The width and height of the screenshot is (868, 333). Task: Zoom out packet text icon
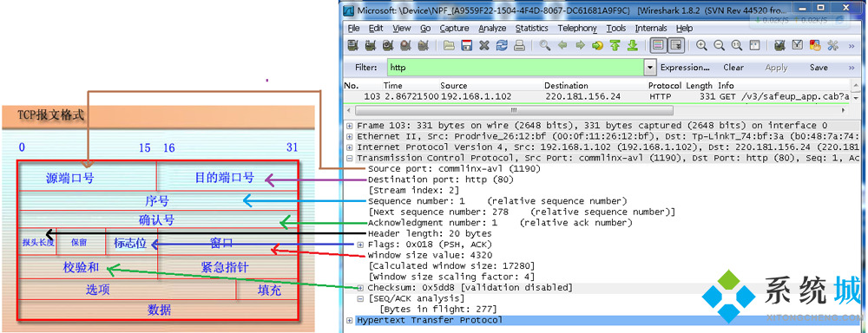[x=719, y=45]
